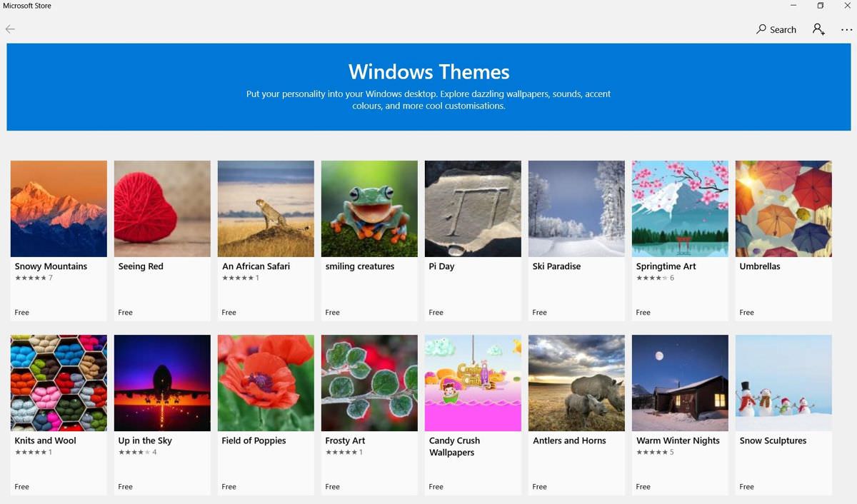Click the sign-in account icon
The width and height of the screenshot is (857, 504).
pyautogui.click(x=818, y=29)
